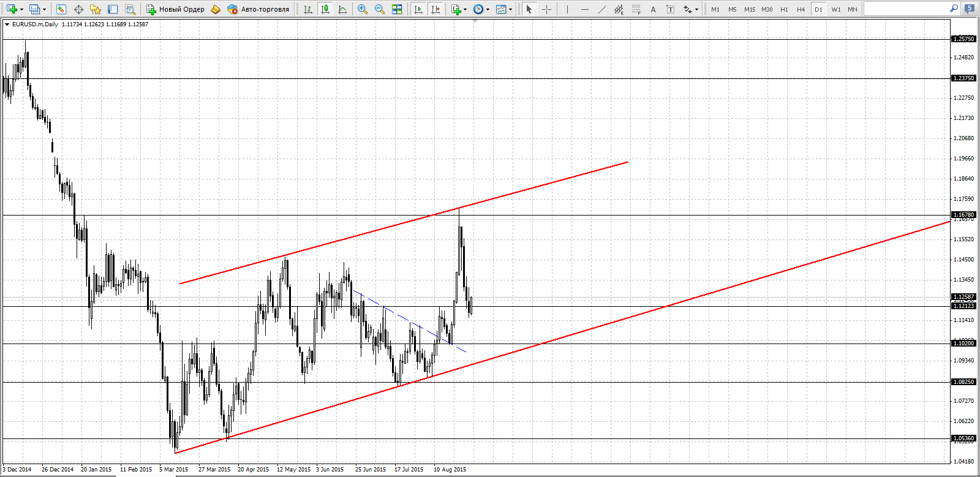The image size is (980, 477).
Task: Toggle Auto Scroll of the chart
Action: [x=418, y=9]
